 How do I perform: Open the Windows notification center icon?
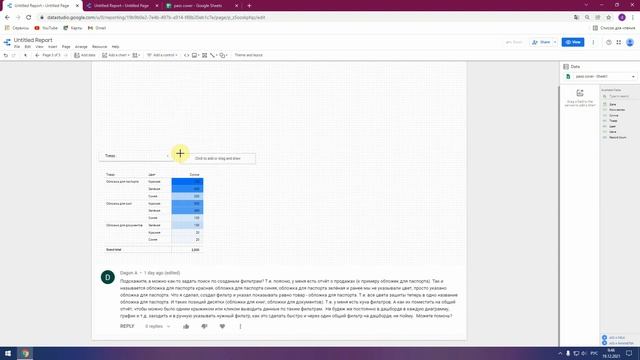[629, 353]
